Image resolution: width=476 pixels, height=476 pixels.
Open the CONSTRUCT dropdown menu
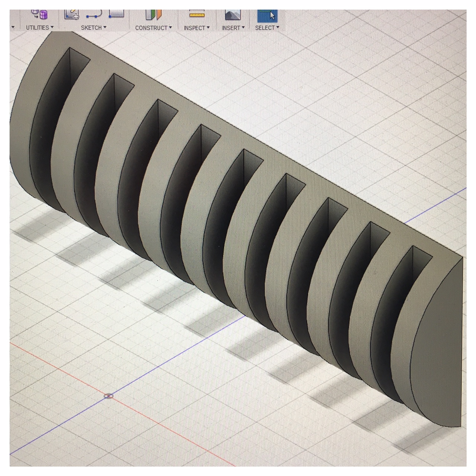click(x=154, y=28)
